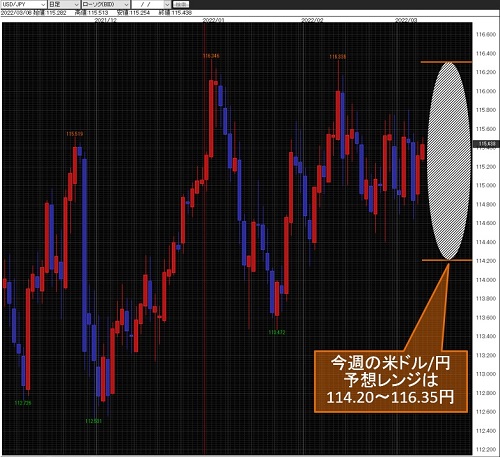Click the date input field
Image resolution: width=500 pixels, height=457 pixels.
pyautogui.click(x=148, y=4)
